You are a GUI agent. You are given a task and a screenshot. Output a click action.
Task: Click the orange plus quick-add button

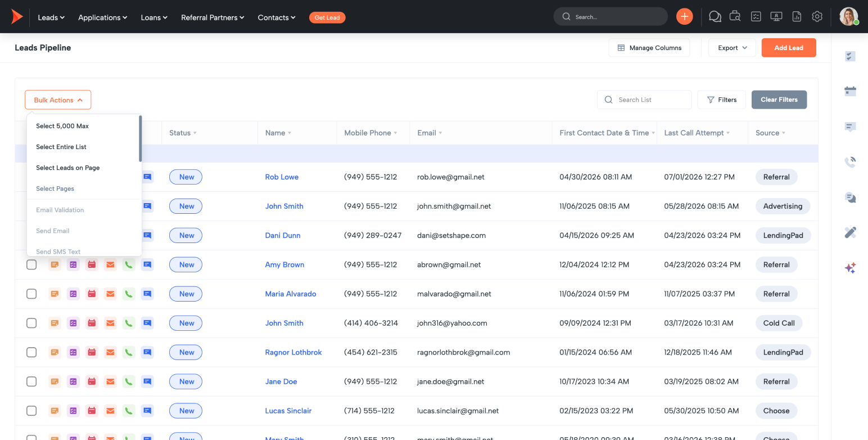(684, 17)
